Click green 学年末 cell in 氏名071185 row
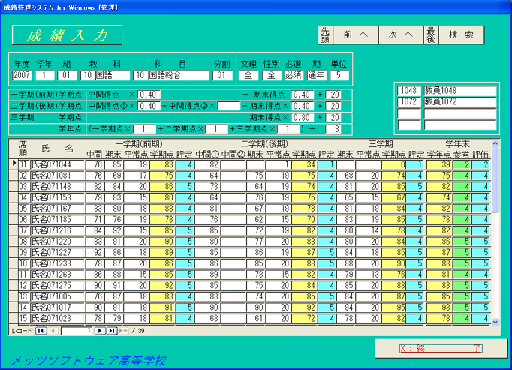This screenshot has width=512, height=370. coord(462,219)
